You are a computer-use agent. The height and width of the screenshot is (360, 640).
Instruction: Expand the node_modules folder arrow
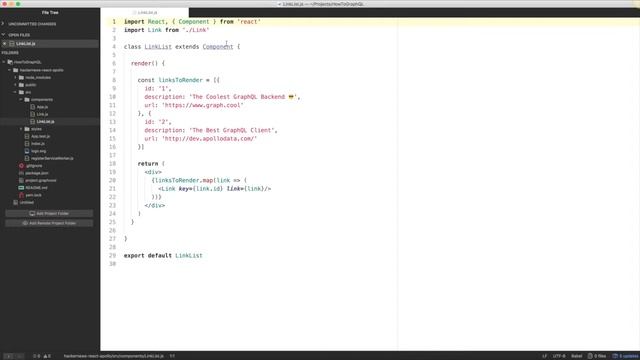(16, 78)
